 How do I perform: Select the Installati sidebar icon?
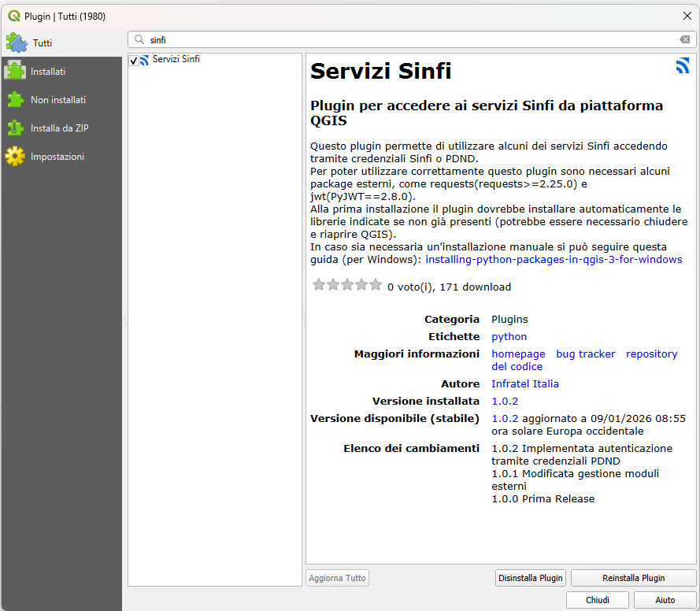click(x=17, y=70)
